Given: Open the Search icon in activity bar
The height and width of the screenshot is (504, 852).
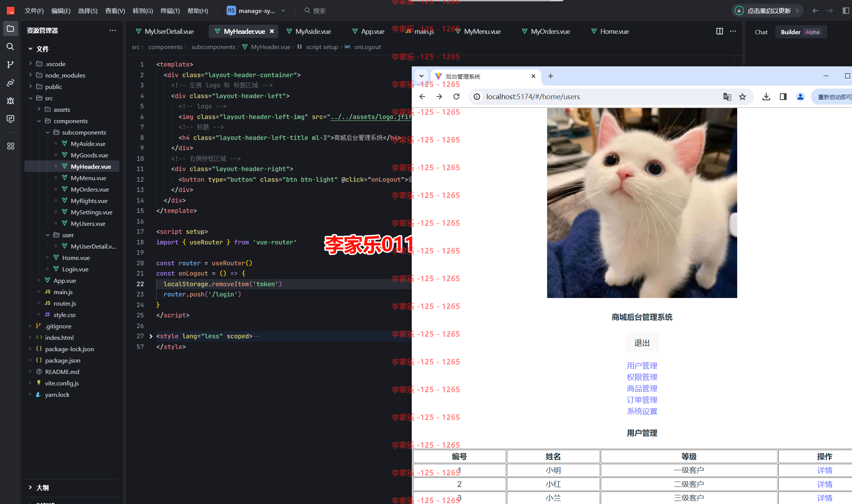Looking at the screenshot, I should click(x=10, y=46).
